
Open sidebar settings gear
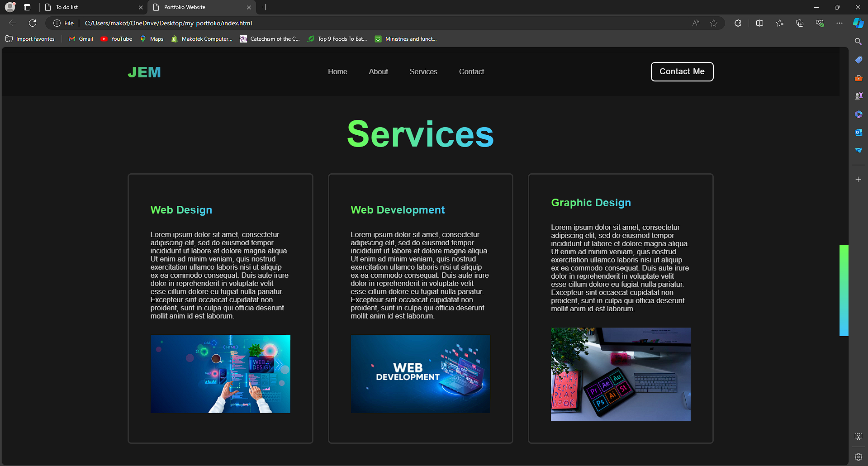pos(859,457)
